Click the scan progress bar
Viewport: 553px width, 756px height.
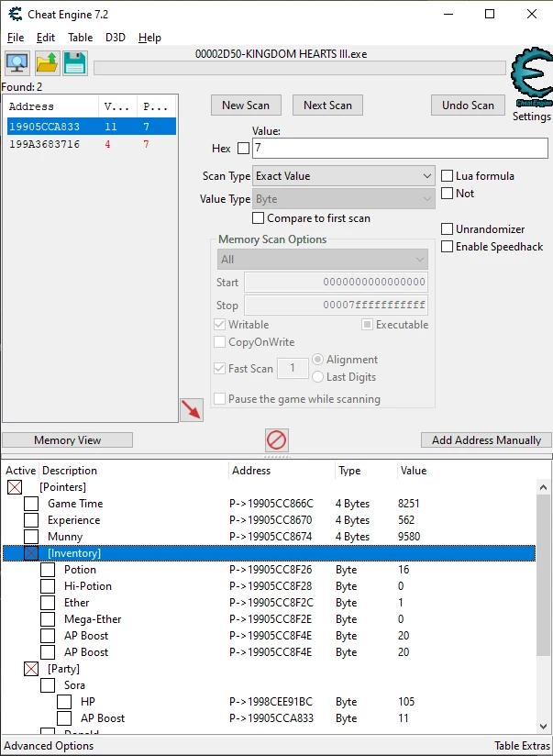click(299, 69)
